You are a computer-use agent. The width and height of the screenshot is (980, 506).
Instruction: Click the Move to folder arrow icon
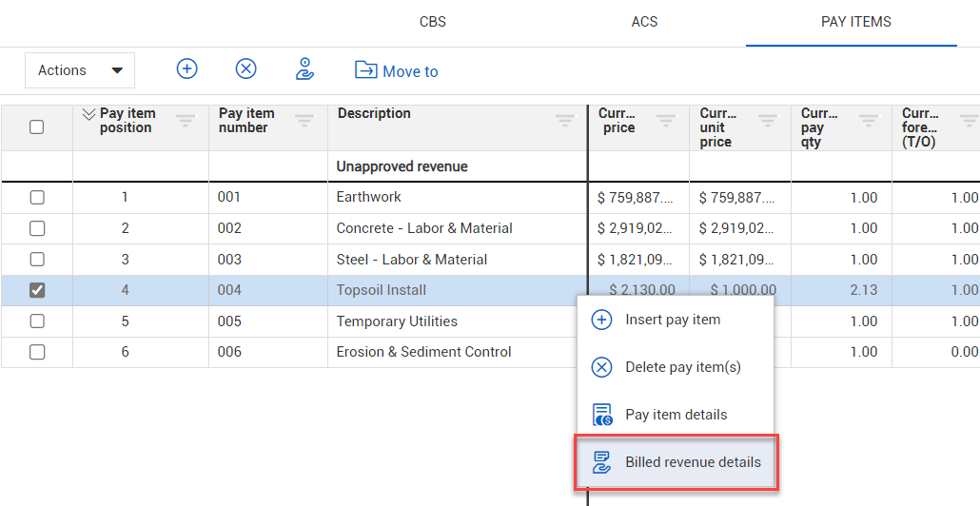pyautogui.click(x=365, y=69)
